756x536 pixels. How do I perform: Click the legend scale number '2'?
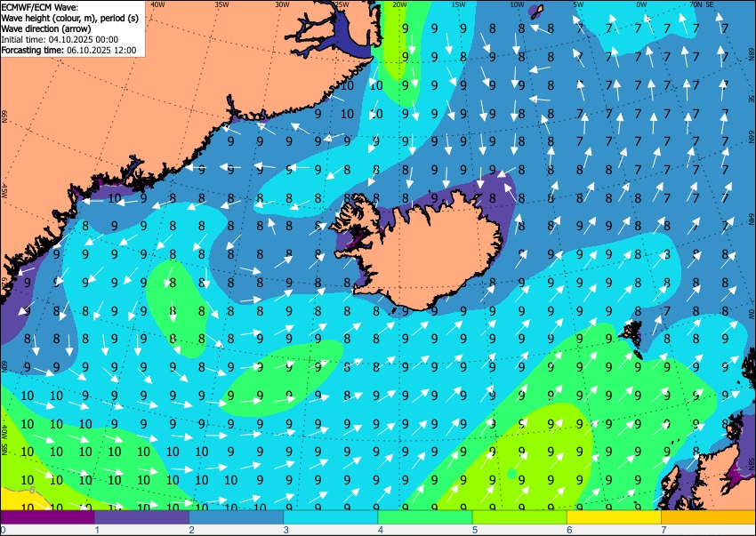pos(191,530)
